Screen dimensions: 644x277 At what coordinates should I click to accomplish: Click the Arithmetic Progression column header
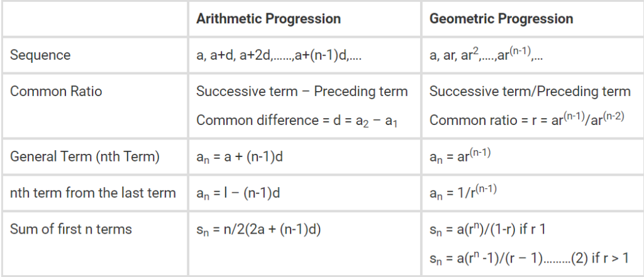coord(269,19)
